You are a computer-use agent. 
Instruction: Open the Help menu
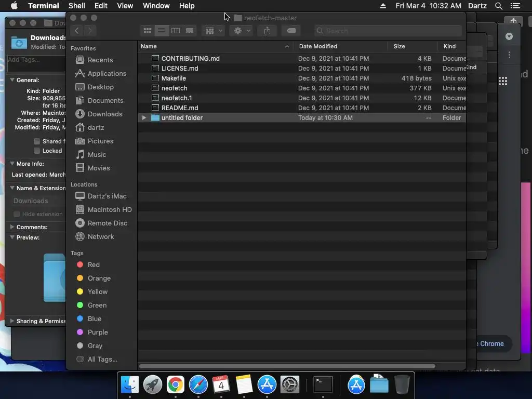point(187,6)
